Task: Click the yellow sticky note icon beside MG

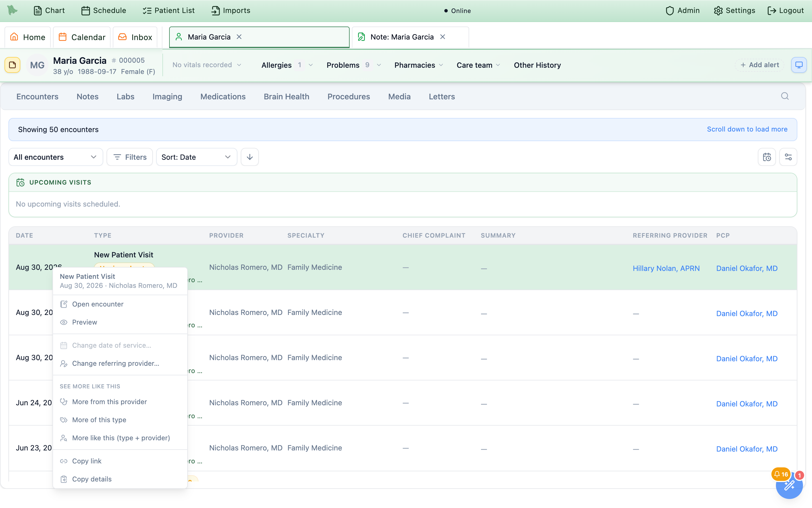Action: point(12,65)
